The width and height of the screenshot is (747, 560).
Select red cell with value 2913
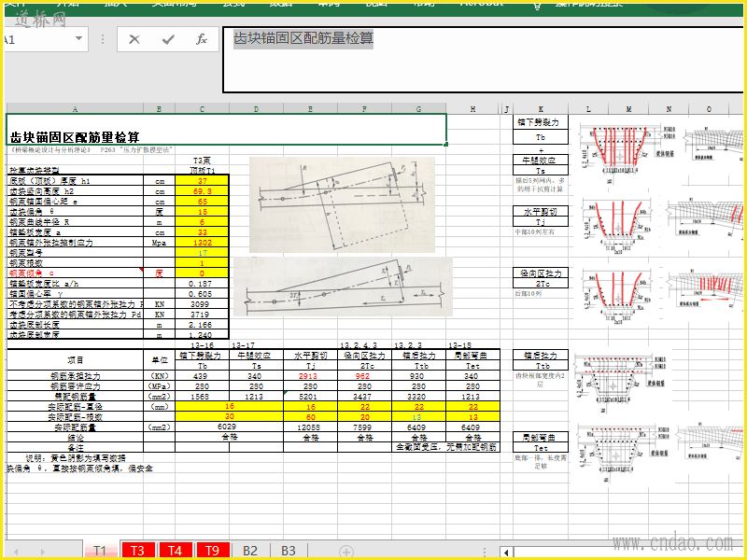click(310, 376)
